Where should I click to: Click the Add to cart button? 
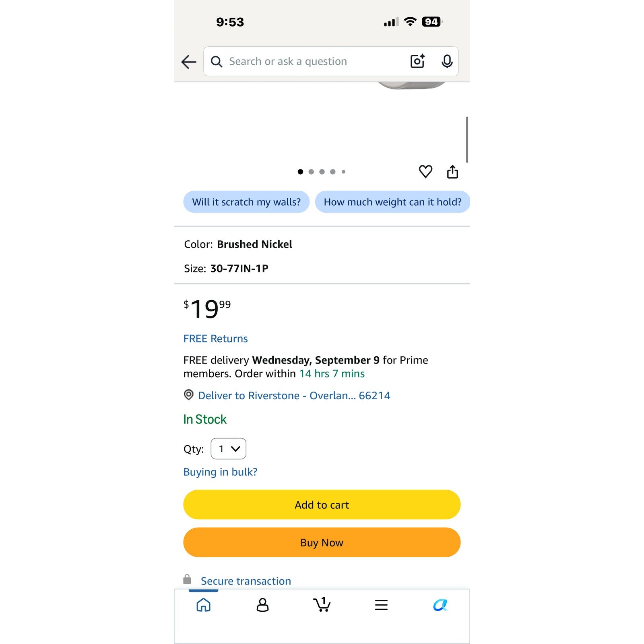pyautogui.click(x=322, y=505)
